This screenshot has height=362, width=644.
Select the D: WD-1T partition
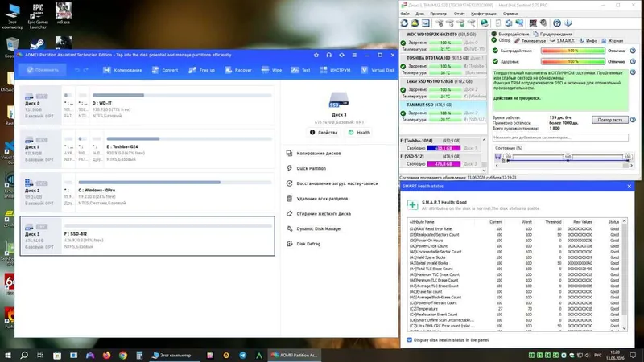182,105
